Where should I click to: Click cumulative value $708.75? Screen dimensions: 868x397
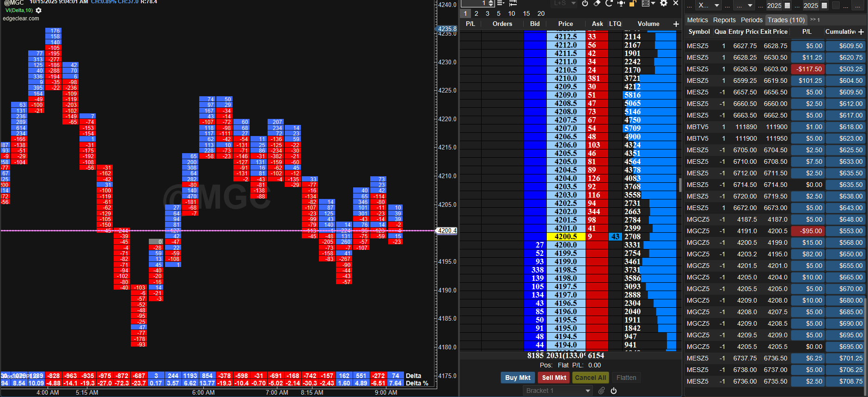[845, 381]
